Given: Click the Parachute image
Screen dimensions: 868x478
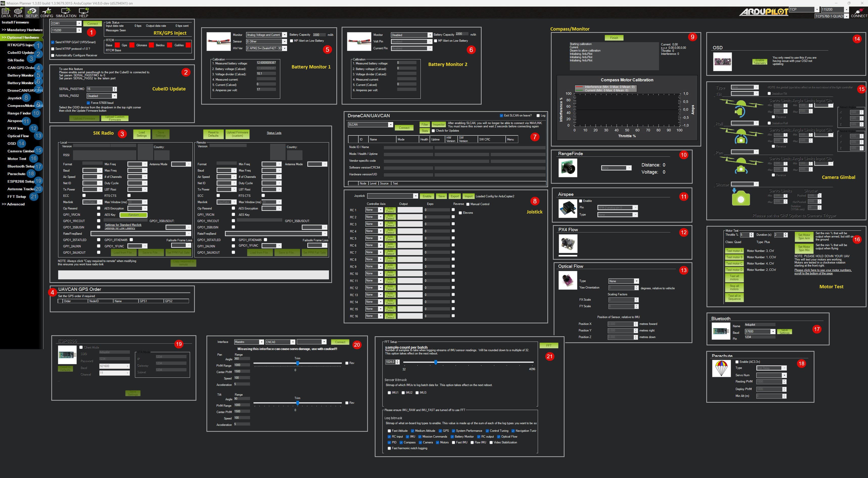Looking at the screenshot, I should (721, 368).
